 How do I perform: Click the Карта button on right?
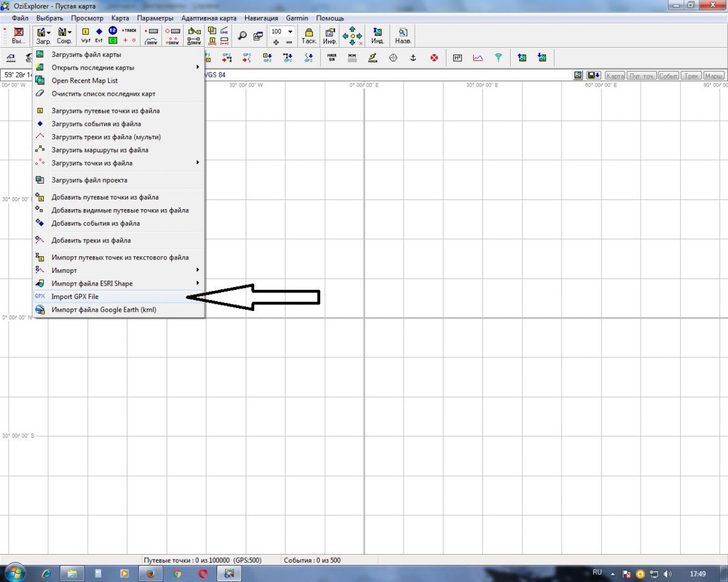615,76
